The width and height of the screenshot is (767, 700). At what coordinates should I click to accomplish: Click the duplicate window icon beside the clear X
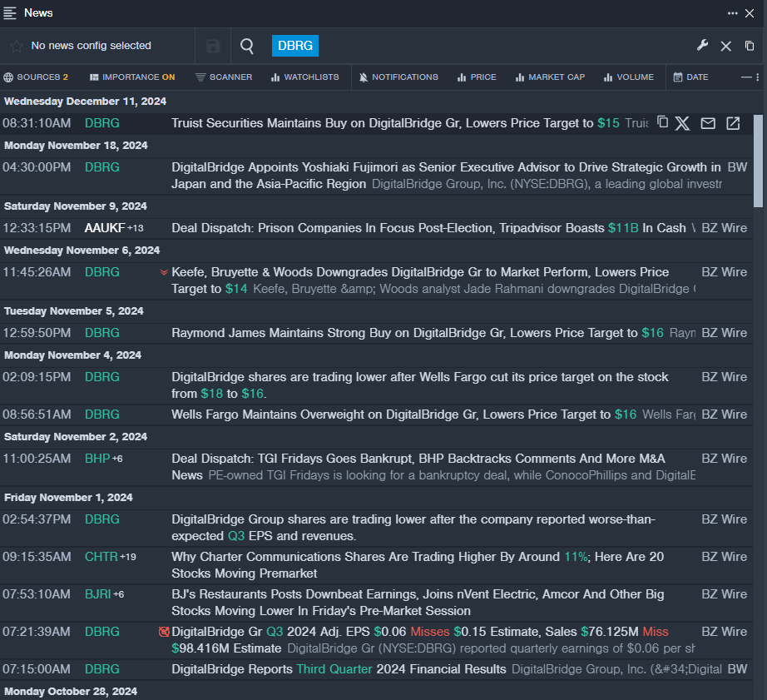click(x=750, y=46)
